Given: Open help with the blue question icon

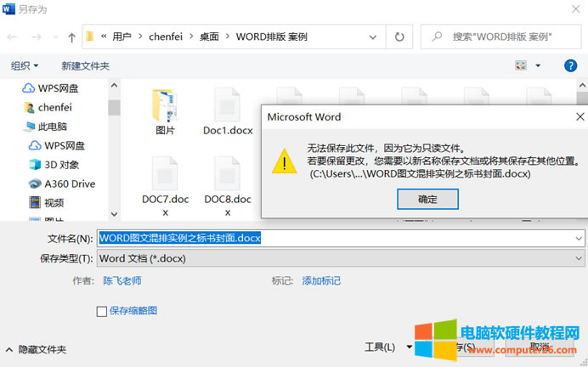Looking at the screenshot, I should 570,66.
